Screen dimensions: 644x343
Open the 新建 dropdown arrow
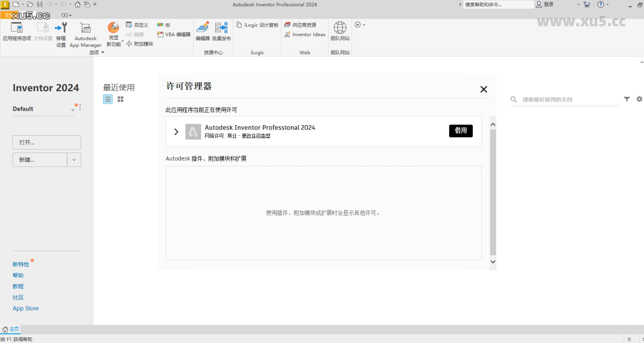click(x=74, y=159)
